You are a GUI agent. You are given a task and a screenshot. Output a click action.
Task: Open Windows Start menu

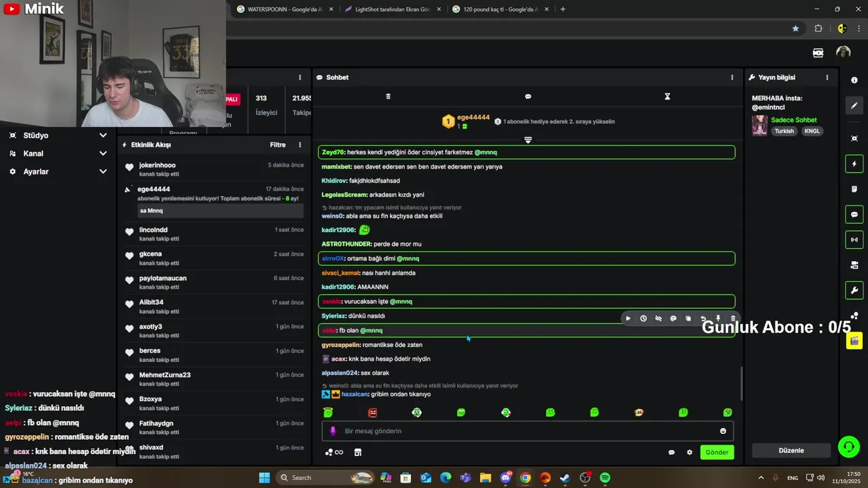click(x=264, y=478)
